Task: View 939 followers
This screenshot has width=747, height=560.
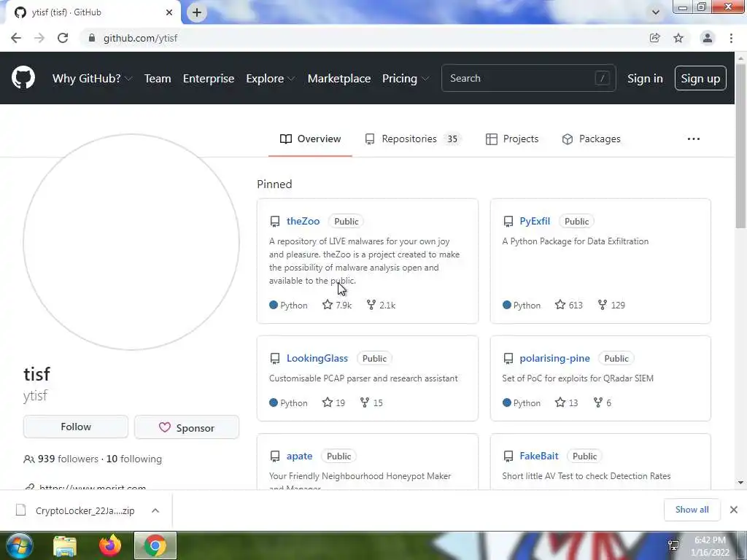Action: click(x=61, y=459)
